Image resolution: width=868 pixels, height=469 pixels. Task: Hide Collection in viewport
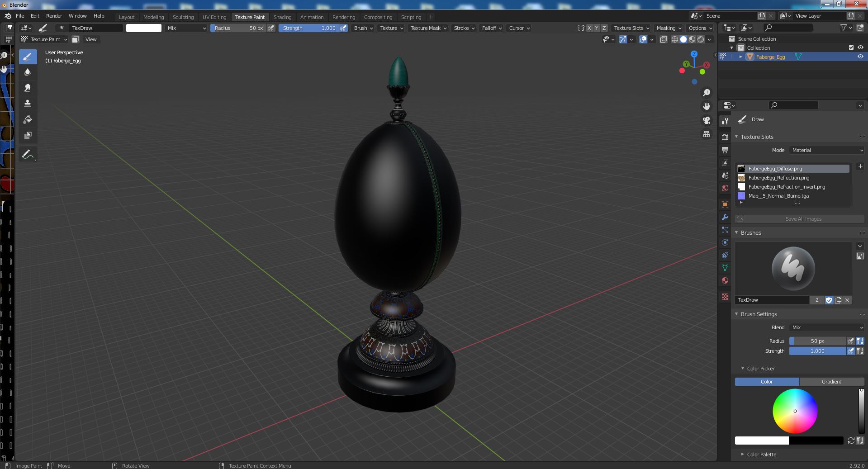click(x=860, y=47)
